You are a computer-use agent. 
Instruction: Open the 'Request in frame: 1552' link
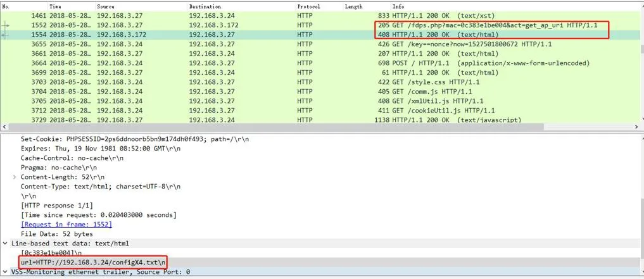[66, 224]
